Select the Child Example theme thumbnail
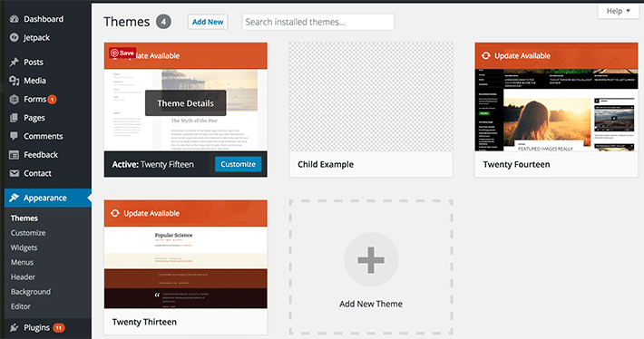The image size is (644, 339). (371, 97)
